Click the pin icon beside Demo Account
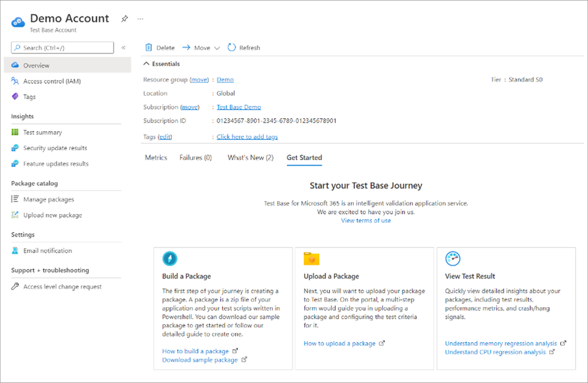This screenshot has width=588, height=383. [124, 19]
